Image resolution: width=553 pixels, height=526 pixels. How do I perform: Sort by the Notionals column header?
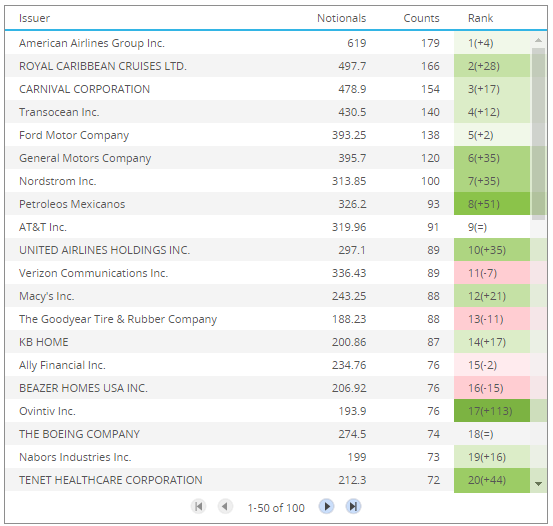(x=341, y=18)
